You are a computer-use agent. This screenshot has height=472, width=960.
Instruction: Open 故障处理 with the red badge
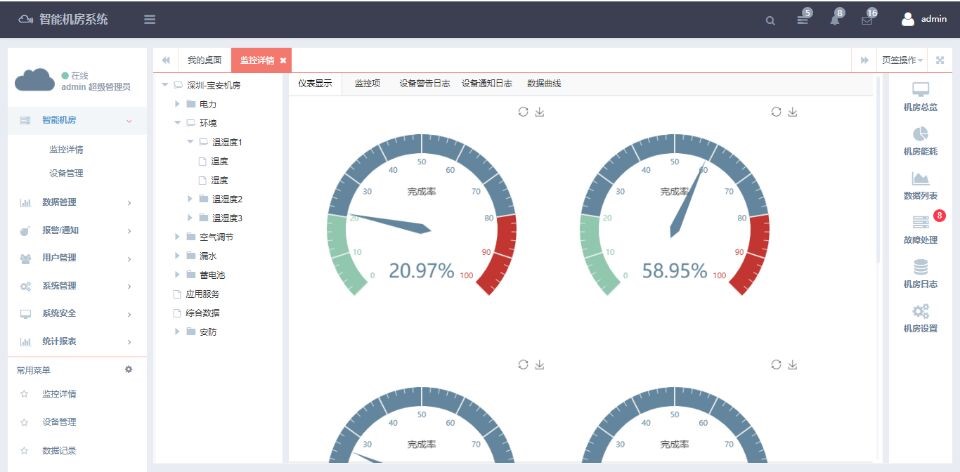tap(920, 228)
